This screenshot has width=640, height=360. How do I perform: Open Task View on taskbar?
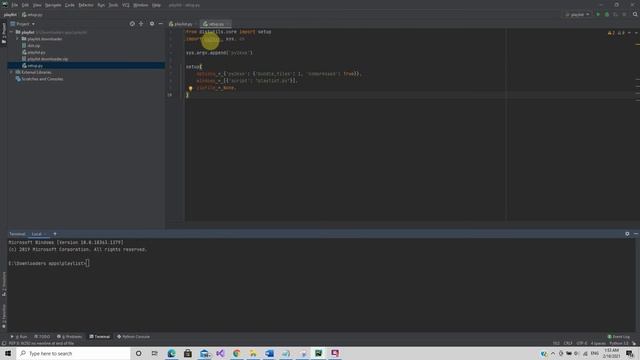[x=155, y=353]
